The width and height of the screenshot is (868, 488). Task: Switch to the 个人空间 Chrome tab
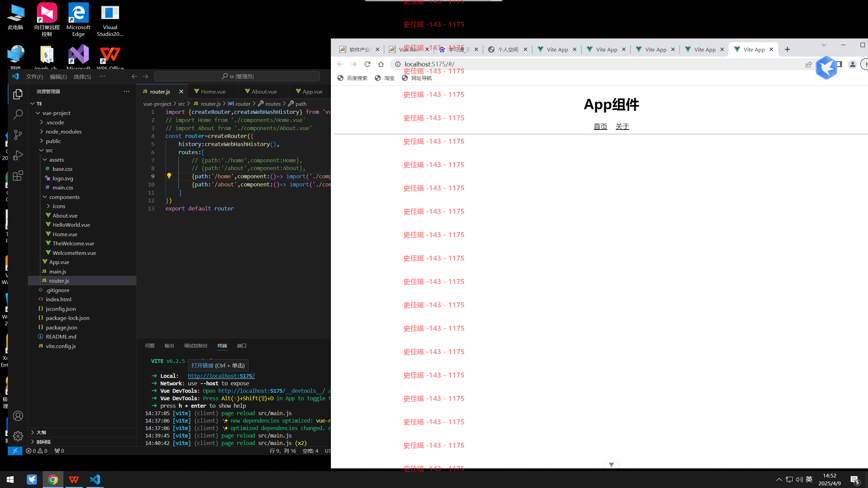pos(508,49)
